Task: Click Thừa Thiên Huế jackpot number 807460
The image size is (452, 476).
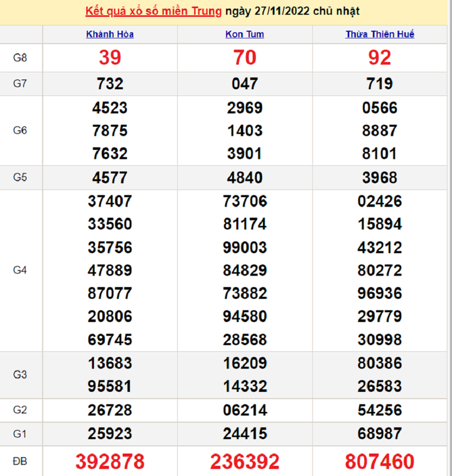Action: (379, 462)
